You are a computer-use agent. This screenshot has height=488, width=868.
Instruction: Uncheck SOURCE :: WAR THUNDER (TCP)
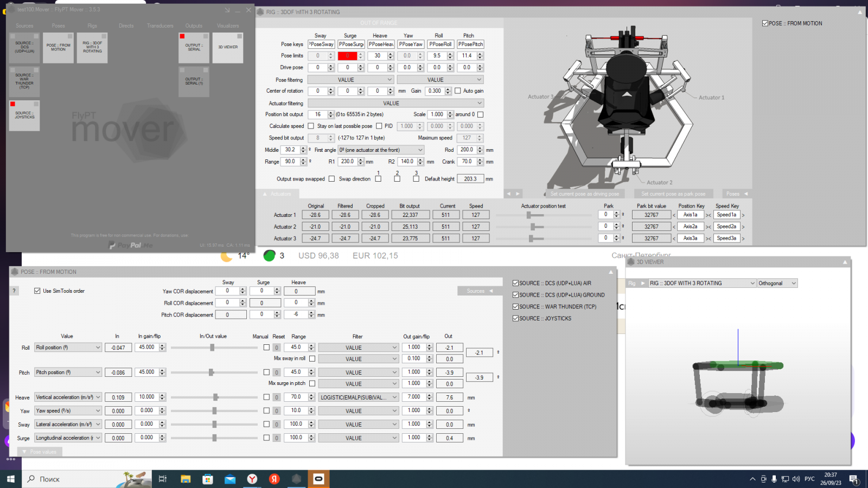pyautogui.click(x=515, y=307)
